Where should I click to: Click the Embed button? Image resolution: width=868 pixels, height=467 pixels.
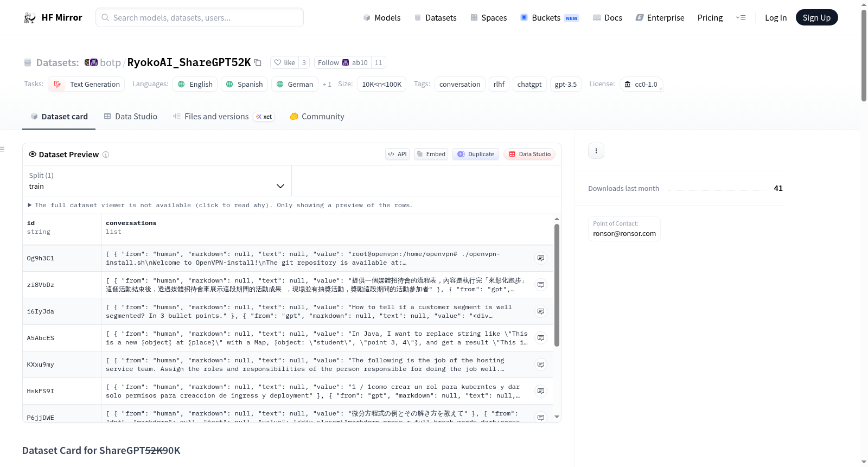pos(431,154)
